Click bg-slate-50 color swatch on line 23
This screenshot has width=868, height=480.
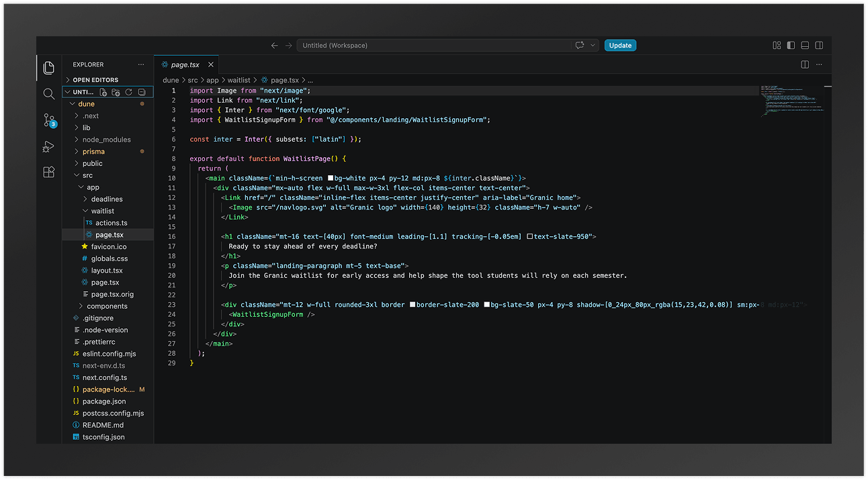[x=486, y=305]
